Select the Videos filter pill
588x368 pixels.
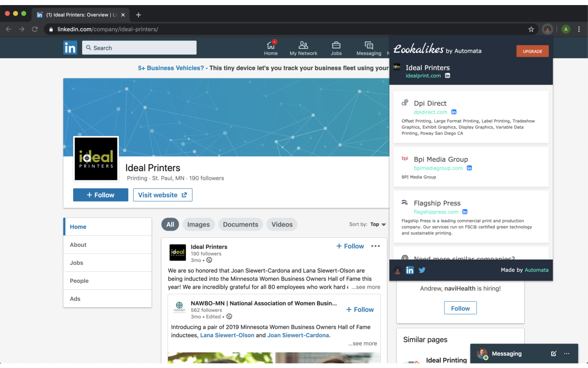(282, 224)
